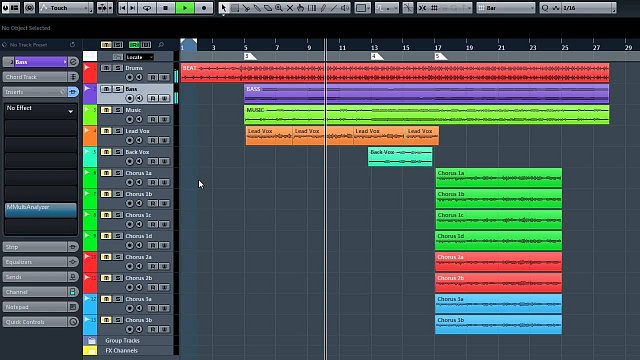The height and width of the screenshot is (360, 640).
Task: Select the Zoom magnifier tool
Action: point(279,8)
